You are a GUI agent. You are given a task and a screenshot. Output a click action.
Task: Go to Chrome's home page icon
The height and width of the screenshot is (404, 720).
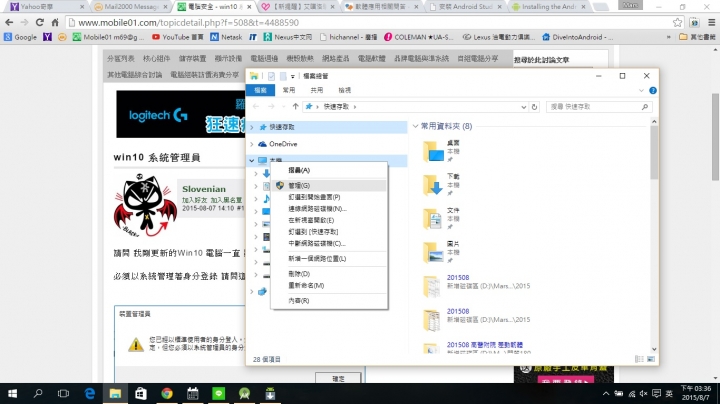[55, 22]
